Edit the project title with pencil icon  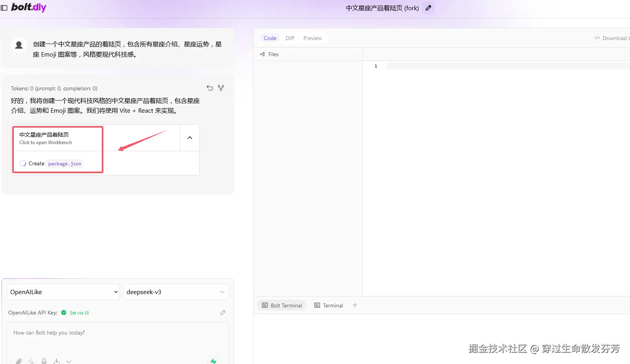pos(428,8)
